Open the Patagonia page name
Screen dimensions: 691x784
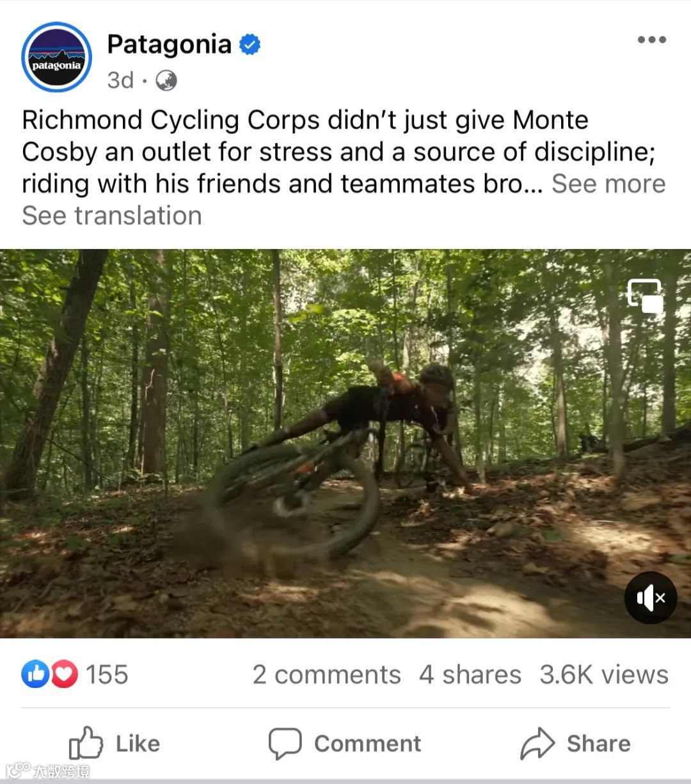(169, 45)
